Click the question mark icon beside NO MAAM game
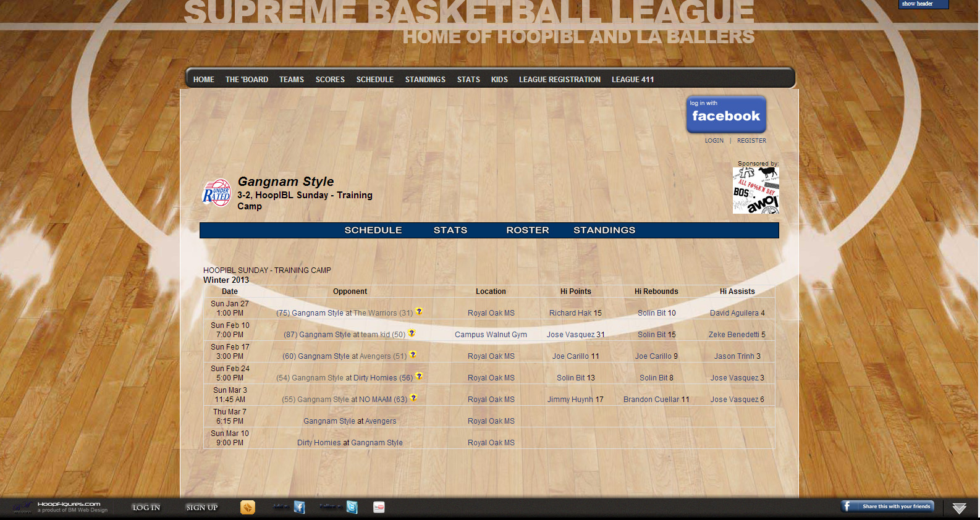 pyautogui.click(x=413, y=398)
